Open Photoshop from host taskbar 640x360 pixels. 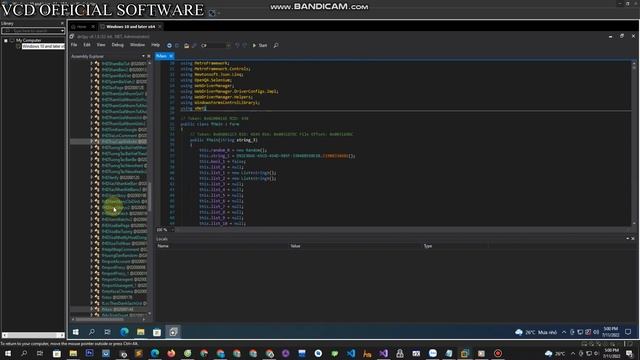point(89,353)
